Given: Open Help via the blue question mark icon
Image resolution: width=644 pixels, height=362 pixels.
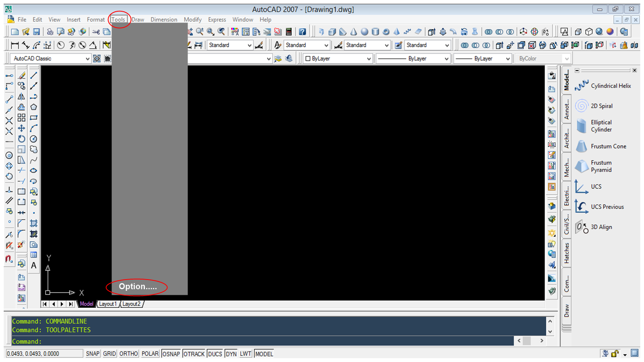Looking at the screenshot, I should (x=302, y=32).
